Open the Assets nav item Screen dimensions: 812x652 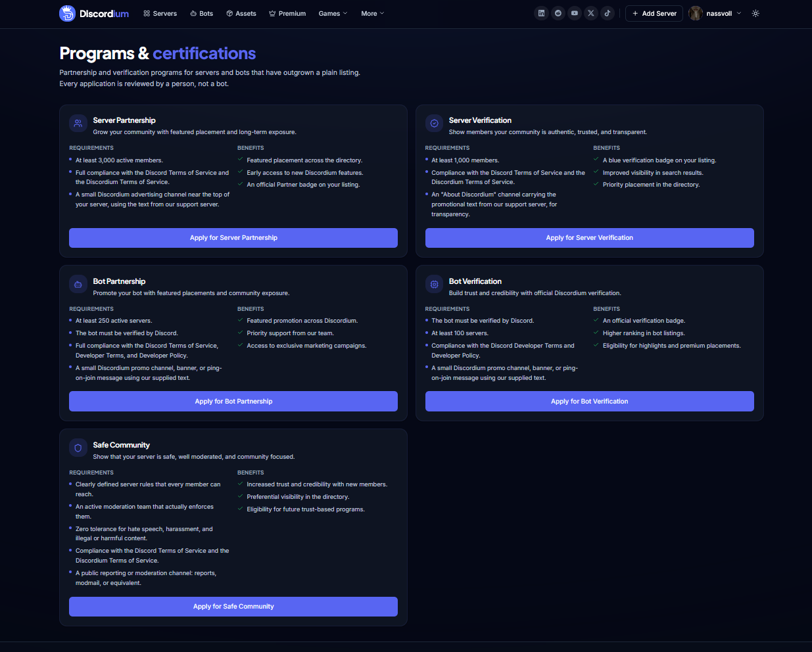click(x=241, y=13)
